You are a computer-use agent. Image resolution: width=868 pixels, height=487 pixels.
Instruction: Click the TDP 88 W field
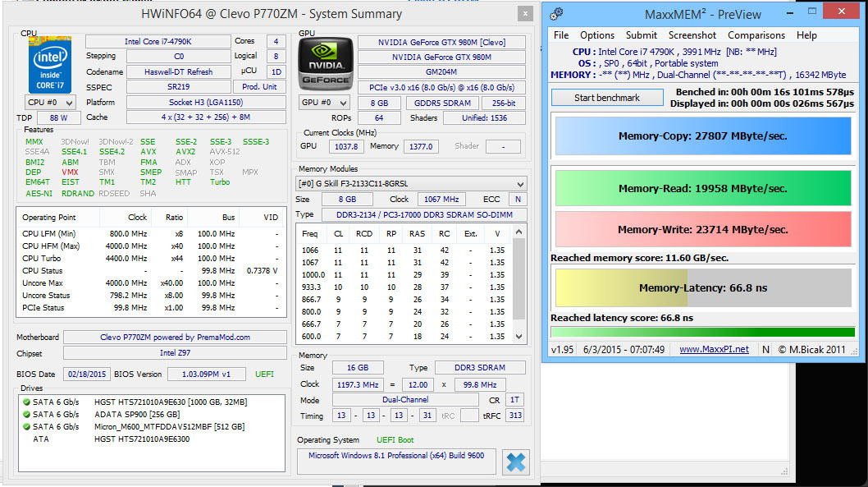point(59,118)
